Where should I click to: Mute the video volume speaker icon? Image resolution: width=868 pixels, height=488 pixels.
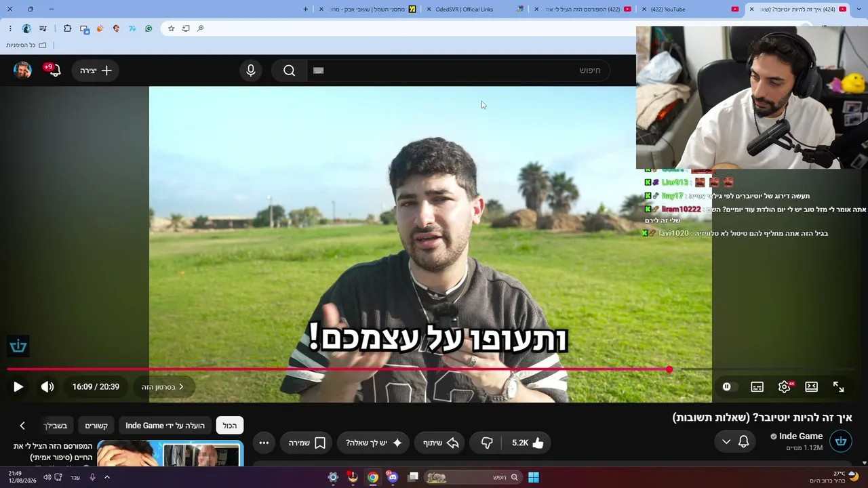pyautogui.click(x=47, y=387)
